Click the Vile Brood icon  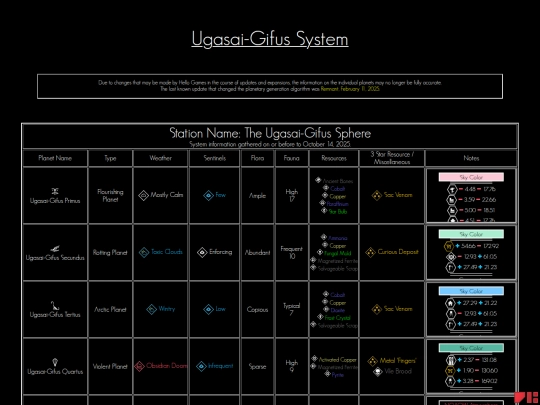378,372
